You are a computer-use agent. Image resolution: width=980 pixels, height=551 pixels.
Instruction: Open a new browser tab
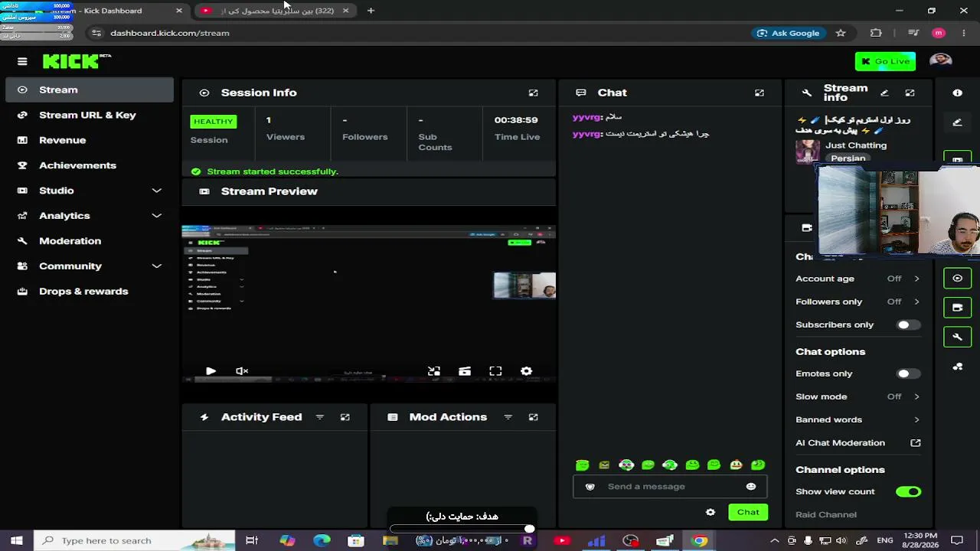371,11
